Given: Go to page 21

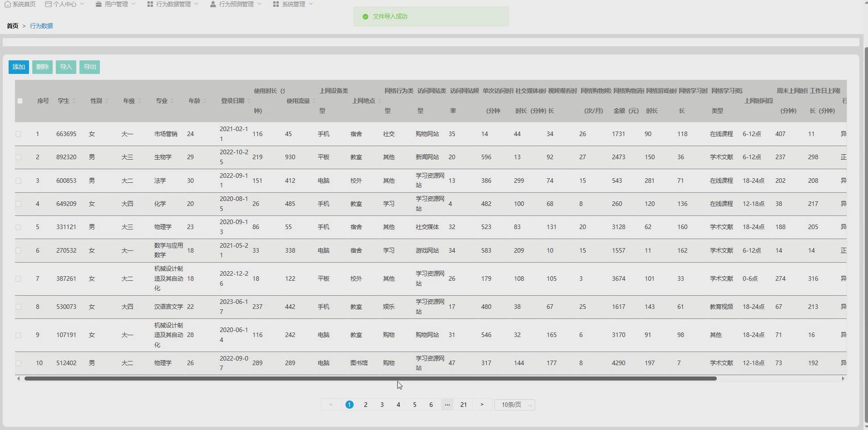Looking at the screenshot, I should (464, 405).
